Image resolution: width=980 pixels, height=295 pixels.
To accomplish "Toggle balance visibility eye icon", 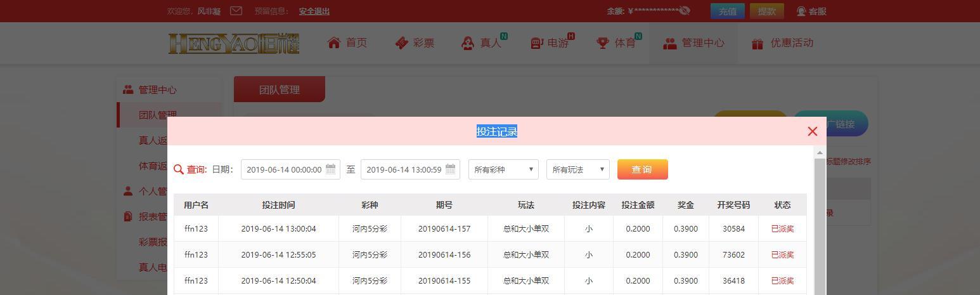I will coord(684,11).
